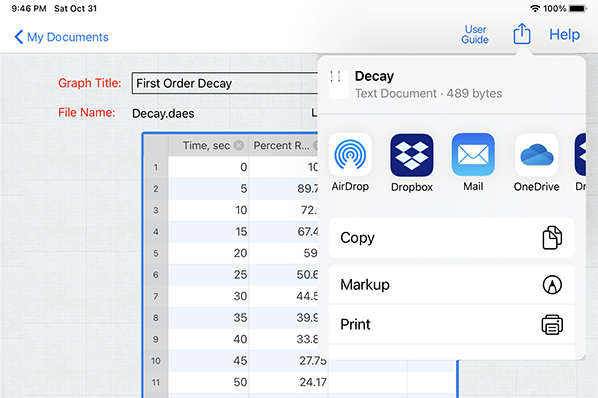
Task: Remove the Time, sec column using its x icon
Action: pos(239,145)
